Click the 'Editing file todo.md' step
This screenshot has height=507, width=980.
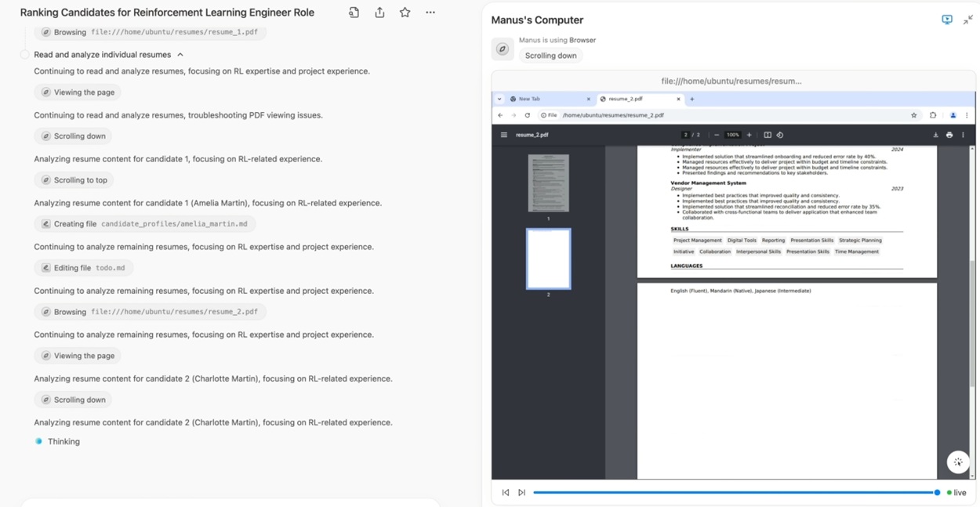[83, 268]
